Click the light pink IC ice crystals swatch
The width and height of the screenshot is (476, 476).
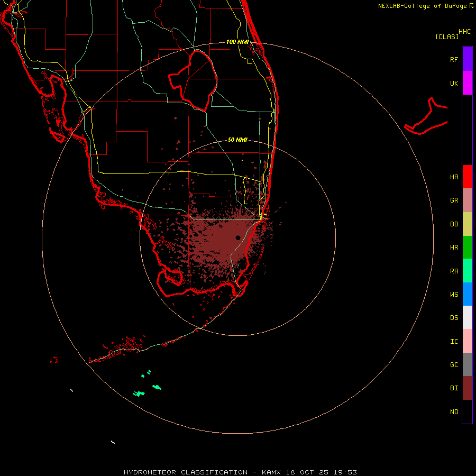467,341
